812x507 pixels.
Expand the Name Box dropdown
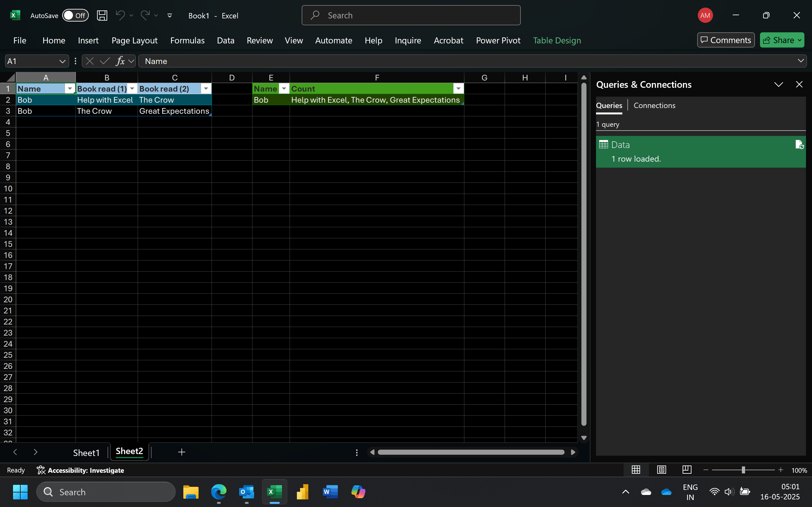[62, 61]
